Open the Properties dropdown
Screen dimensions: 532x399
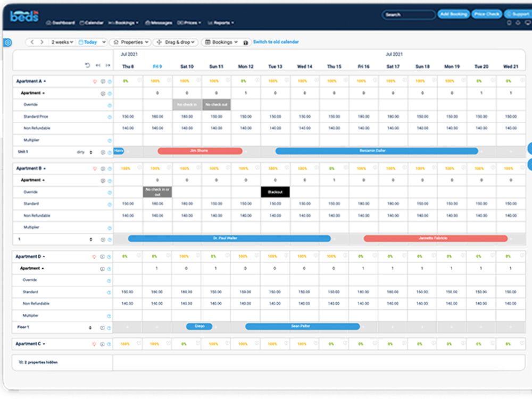pos(131,42)
